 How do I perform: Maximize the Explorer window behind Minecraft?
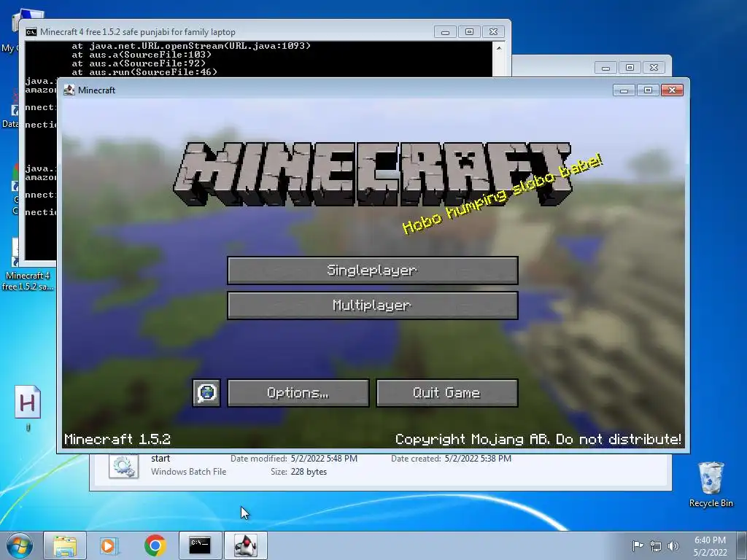click(630, 68)
